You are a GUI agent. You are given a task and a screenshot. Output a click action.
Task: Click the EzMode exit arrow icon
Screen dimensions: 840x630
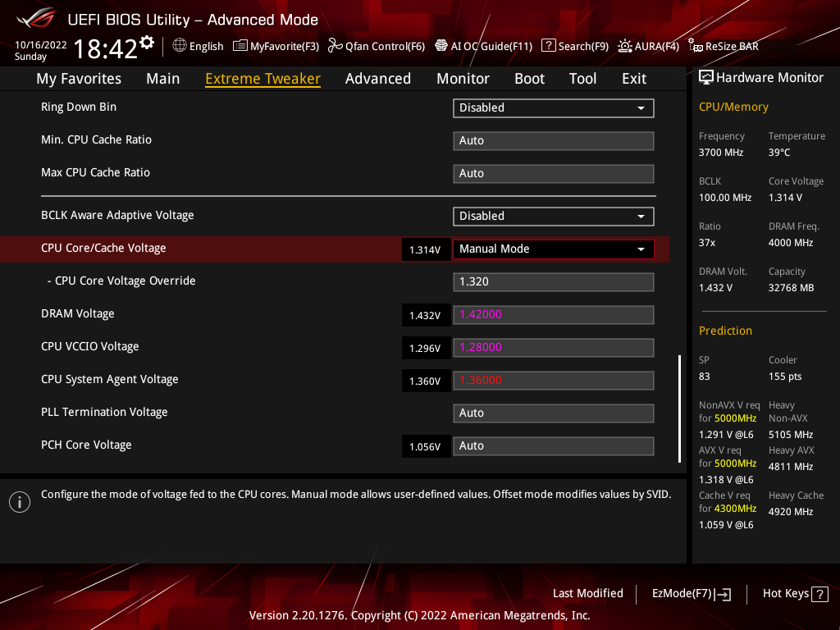click(723, 594)
